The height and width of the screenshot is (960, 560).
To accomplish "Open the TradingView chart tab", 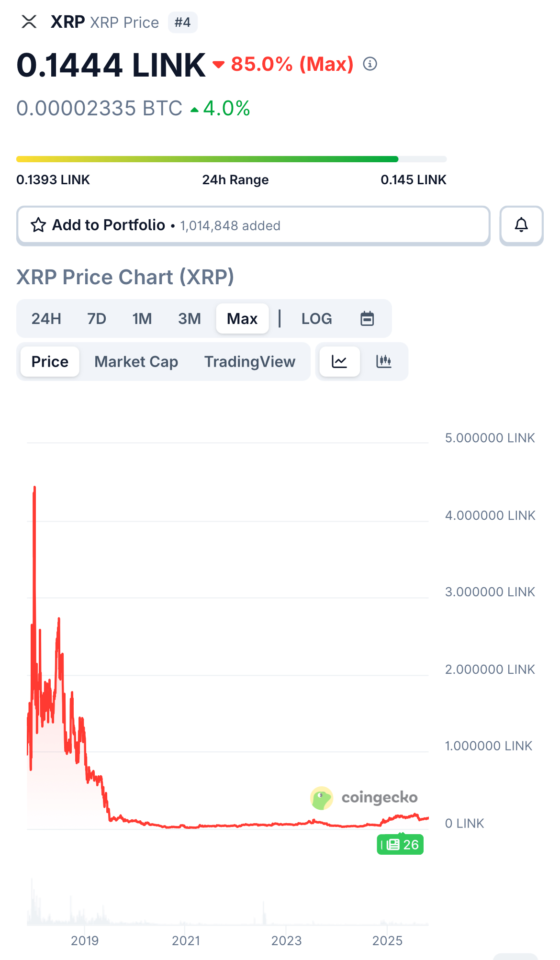I will 250,362.
